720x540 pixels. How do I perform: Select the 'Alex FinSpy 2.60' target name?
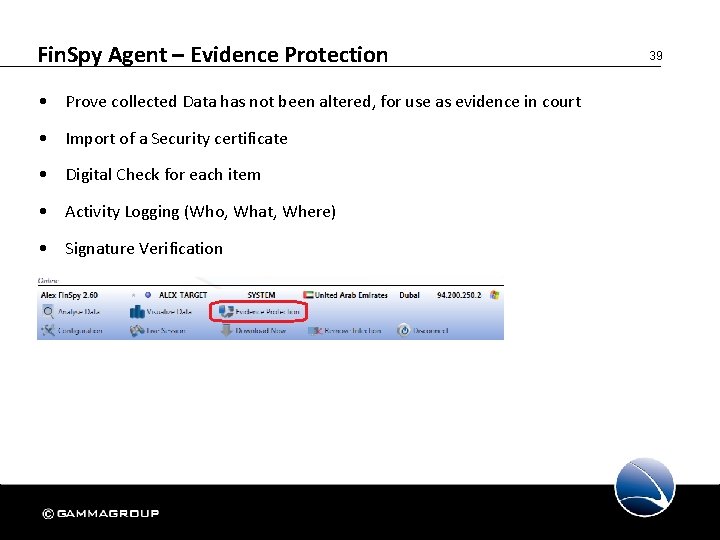69,295
